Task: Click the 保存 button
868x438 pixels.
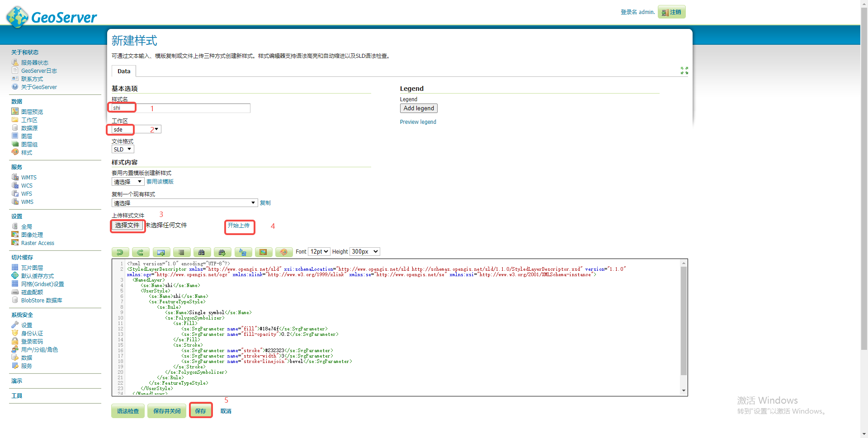Action: point(201,411)
